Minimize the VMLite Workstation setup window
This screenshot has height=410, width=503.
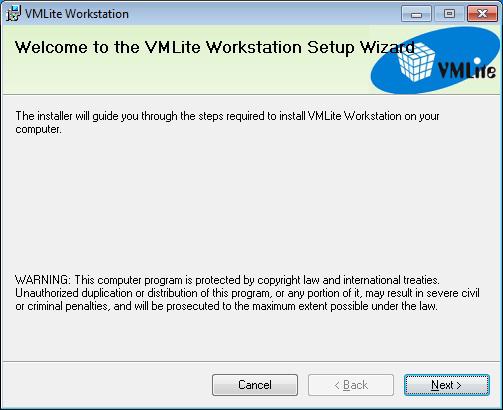click(416, 14)
